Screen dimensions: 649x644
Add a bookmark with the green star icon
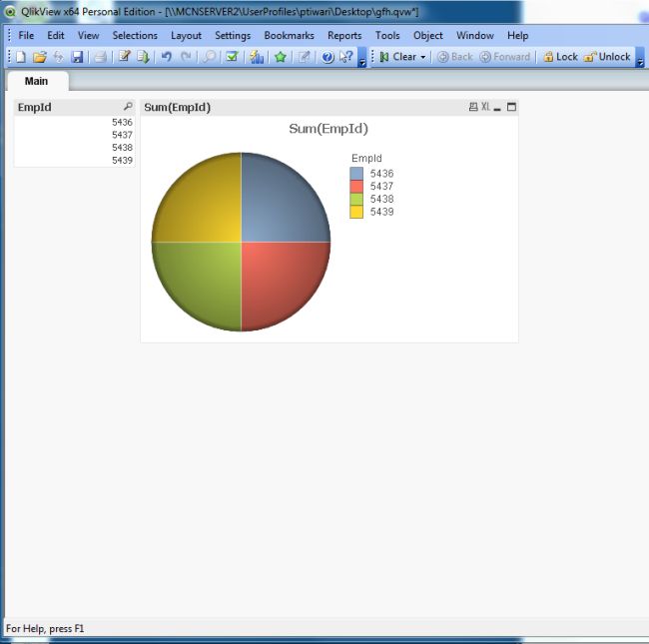[x=281, y=57]
